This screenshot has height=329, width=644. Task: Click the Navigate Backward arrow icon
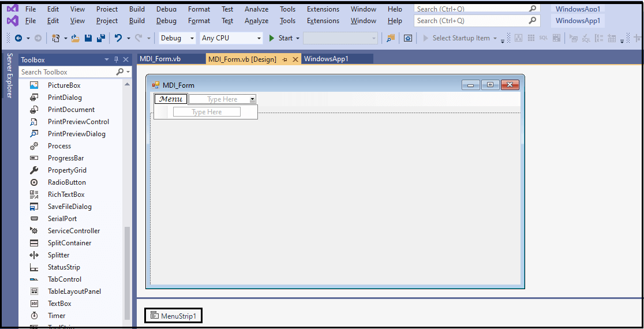pyautogui.click(x=18, y=38)
